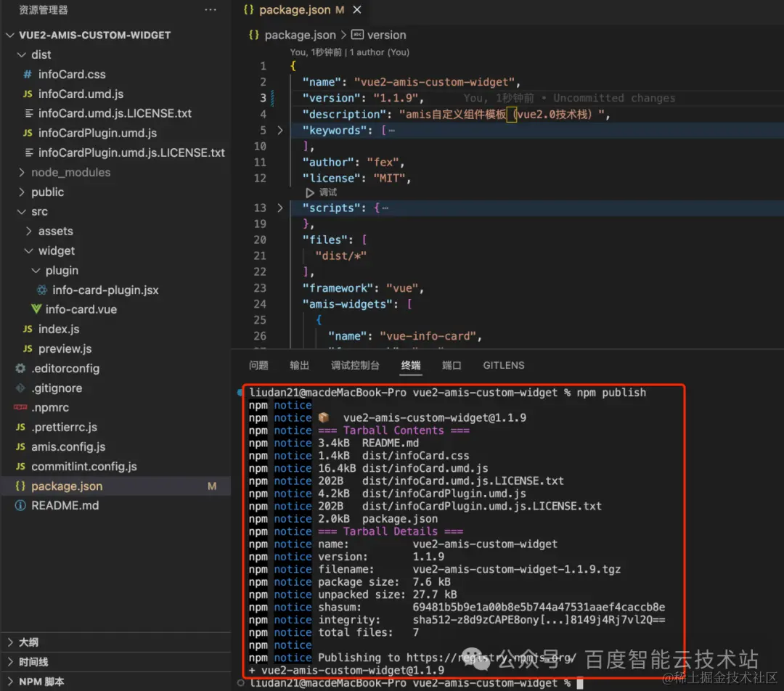This screenshot has height=691, width=784.
Task: Open the explorer more actions ellipsis menu
Action: 211,9
